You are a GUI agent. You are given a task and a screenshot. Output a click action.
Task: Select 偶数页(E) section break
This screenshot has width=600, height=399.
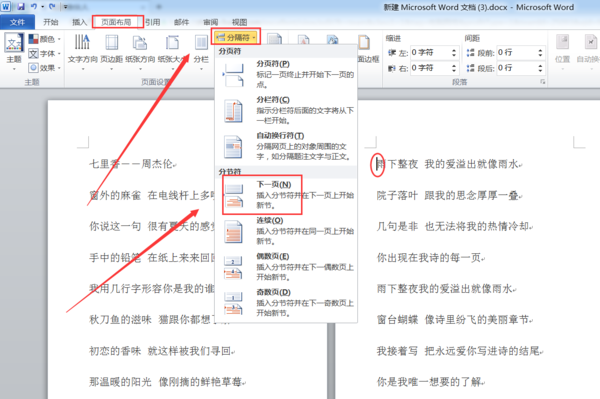(x=286, y=267)
